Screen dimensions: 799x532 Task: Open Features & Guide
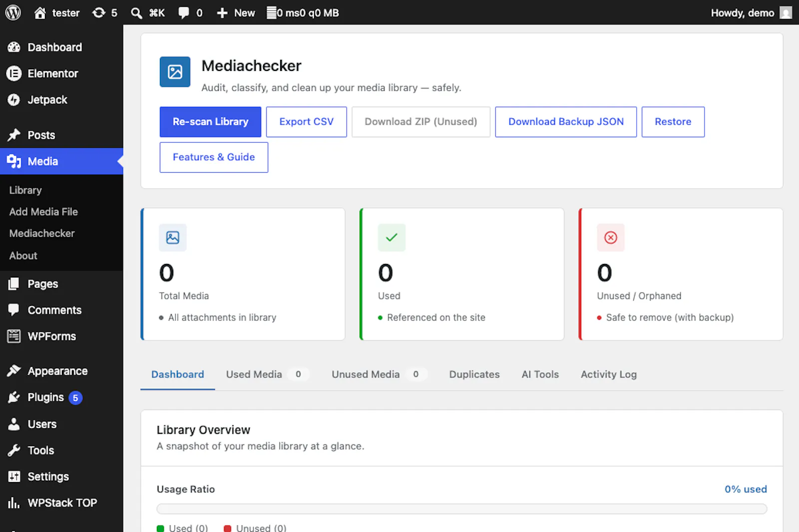pyautogui.click(x=214, y=157)
